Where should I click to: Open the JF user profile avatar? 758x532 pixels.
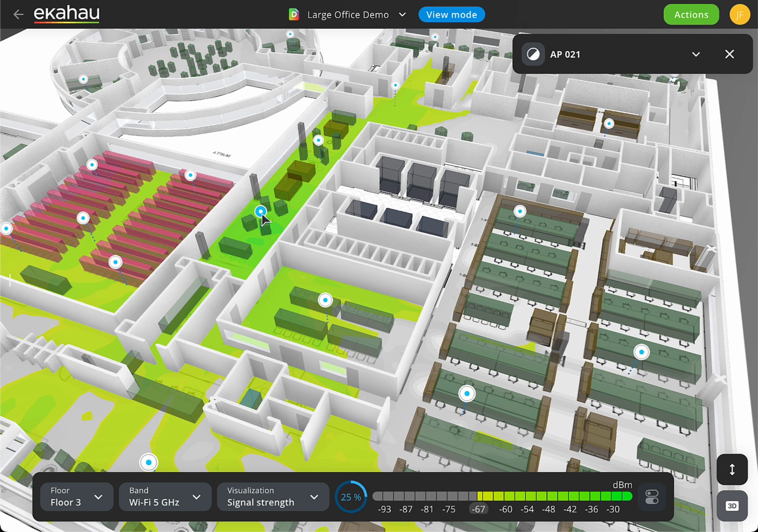739,15
